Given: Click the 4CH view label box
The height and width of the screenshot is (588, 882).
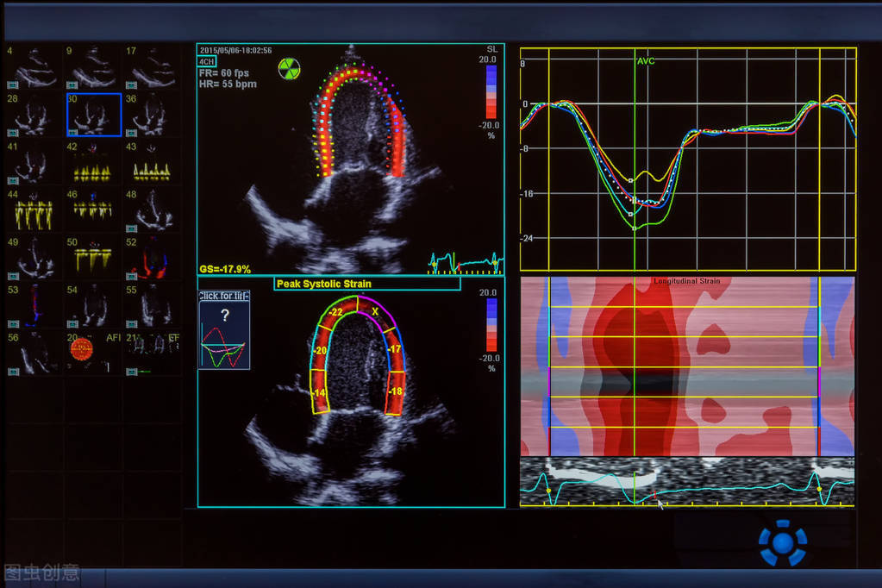Looking at the screenshot, I should [x=207, y=62].
